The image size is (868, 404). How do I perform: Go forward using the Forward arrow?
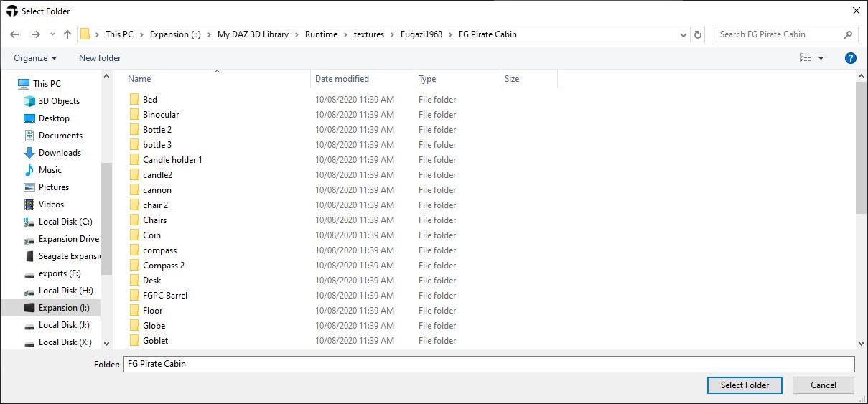tap(36, 34)
